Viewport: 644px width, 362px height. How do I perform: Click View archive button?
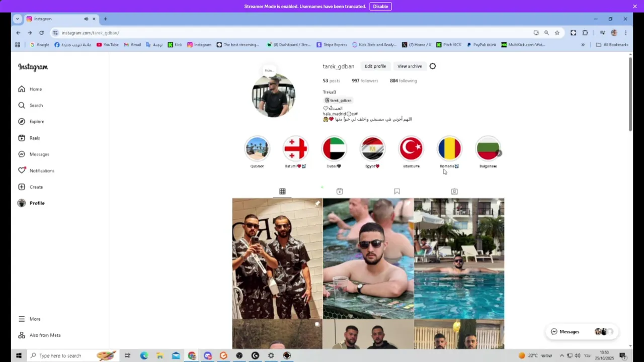(410, 66)
